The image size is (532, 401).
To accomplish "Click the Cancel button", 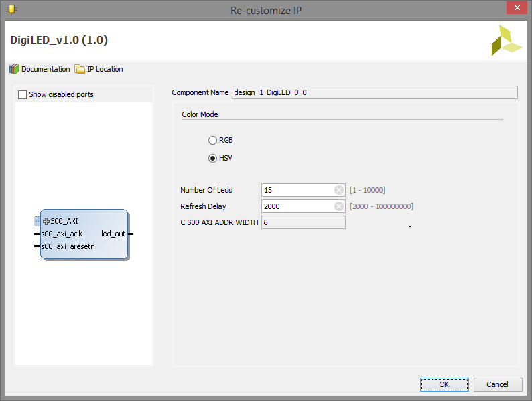I will [497, 384].
